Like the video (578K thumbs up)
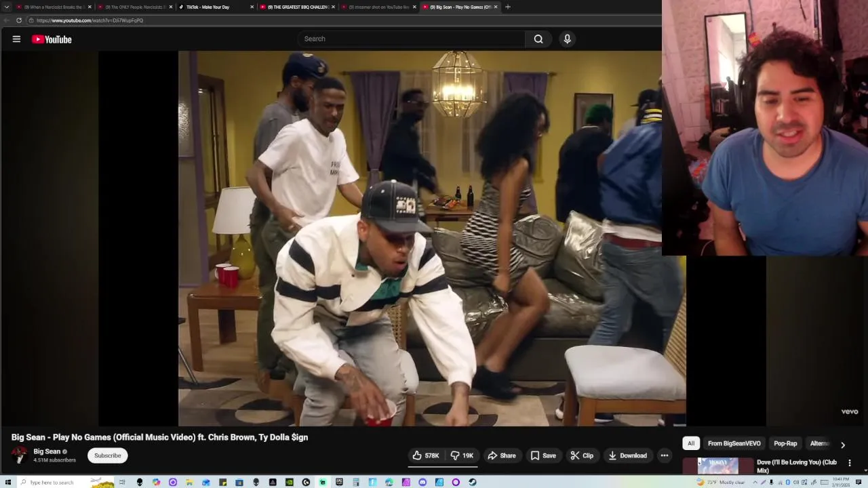 (x=426, y=455)
